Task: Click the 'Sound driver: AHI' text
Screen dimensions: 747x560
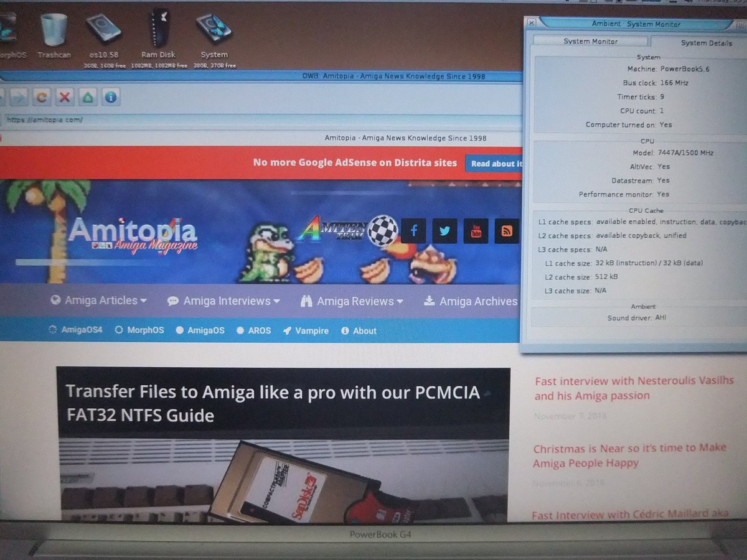Action: [x=638, y=318]
